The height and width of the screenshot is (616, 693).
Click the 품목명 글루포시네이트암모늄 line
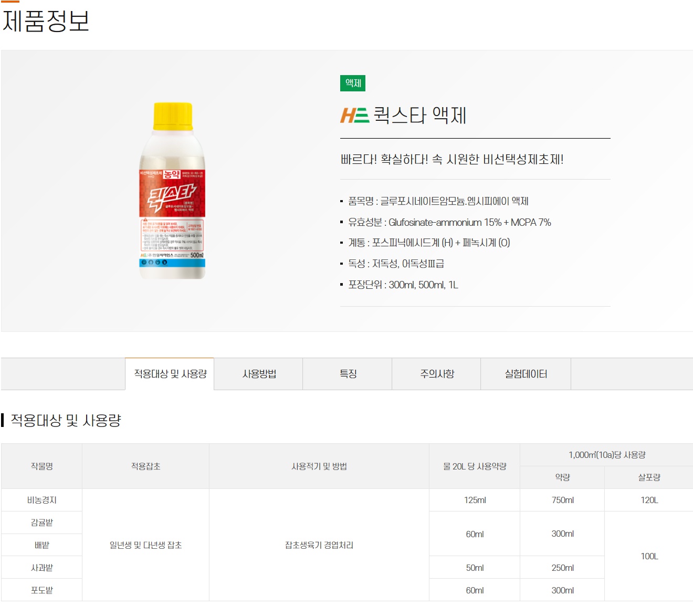tap(438, 201)
